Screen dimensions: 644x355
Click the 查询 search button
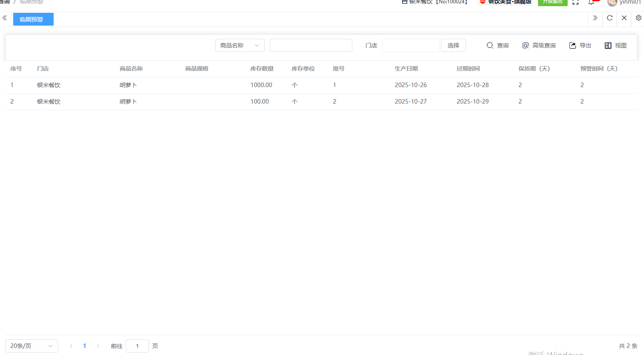(x=498, y=45)
